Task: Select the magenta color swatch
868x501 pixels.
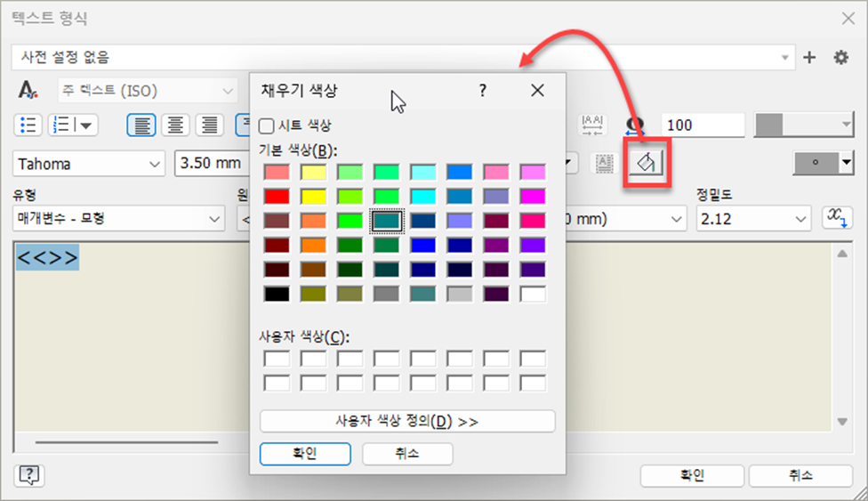Action: tap(533, 196)
